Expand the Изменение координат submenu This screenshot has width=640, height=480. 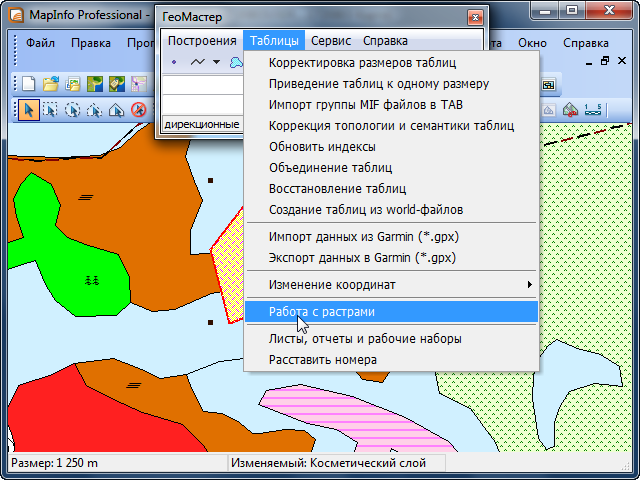pos(390,285)
